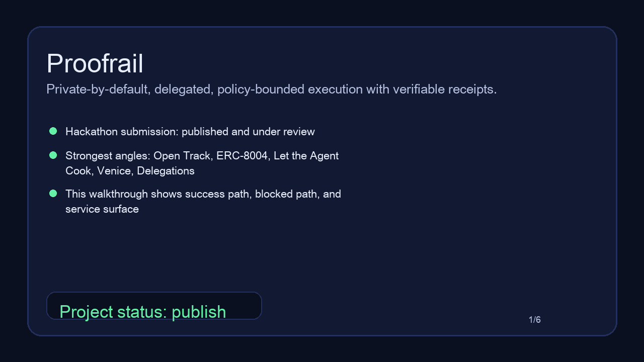Click the green bullet beside Strongest angles
Viewport: 644px width, 362px height.
[53, 155]
